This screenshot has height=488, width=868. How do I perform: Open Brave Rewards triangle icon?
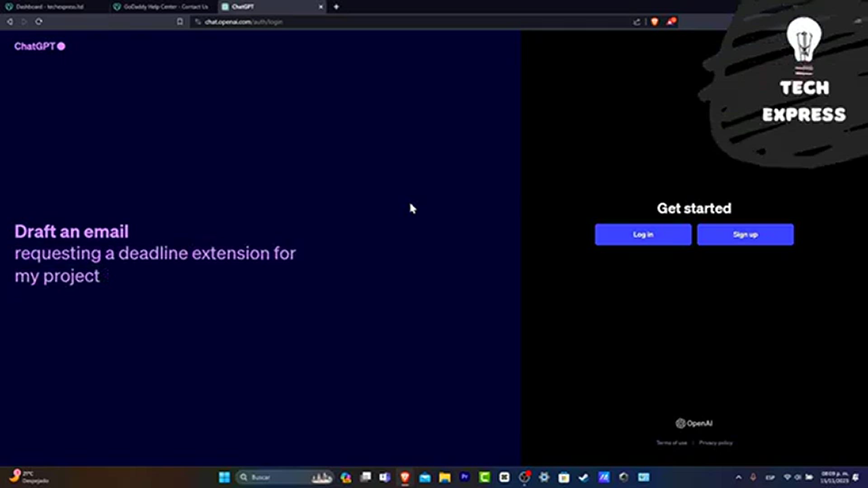671,21
